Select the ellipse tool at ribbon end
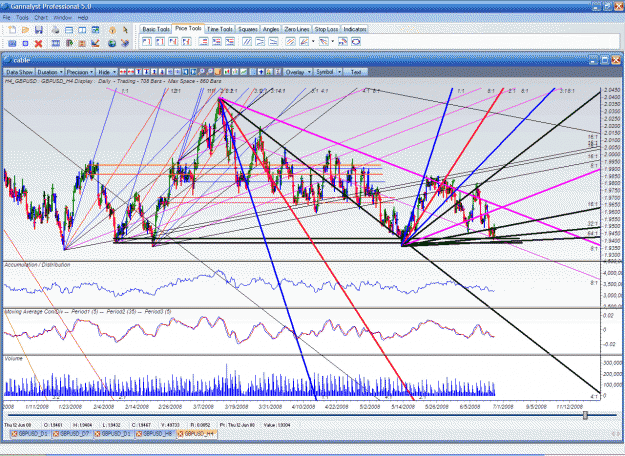This screenshot has width=625, height=456. tap(356, 41)
